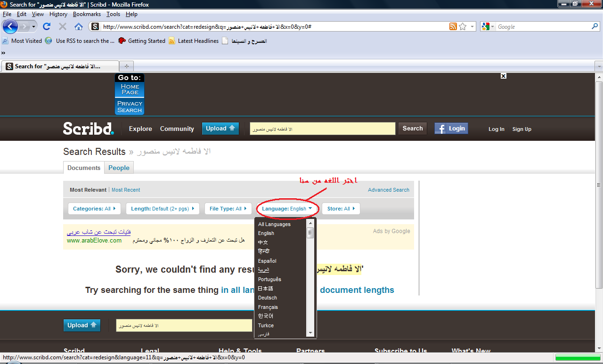Sort results by Most Recent
Viewport: 603px width, 364px height.
[x=126, y=190]
